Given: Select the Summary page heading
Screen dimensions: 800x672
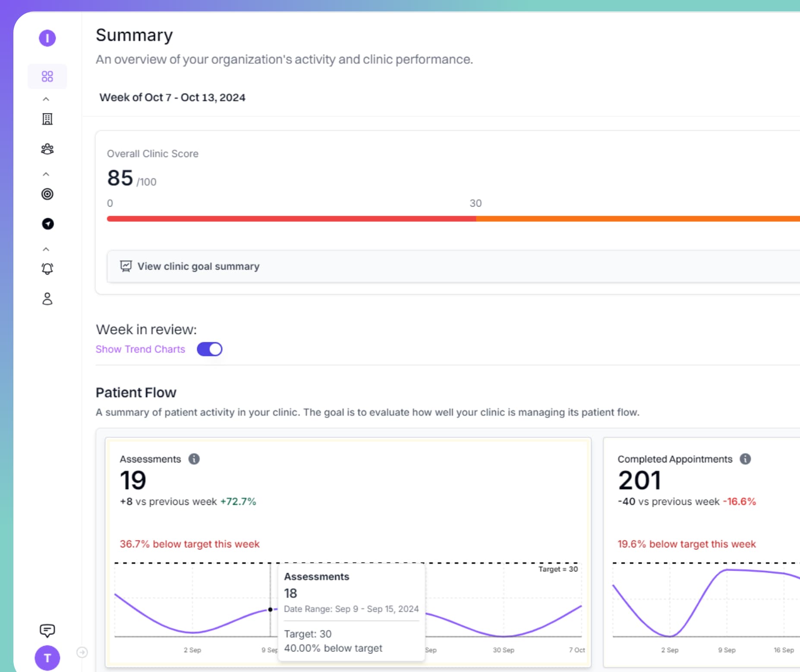Looking at the screenshot, I should 134,35.
